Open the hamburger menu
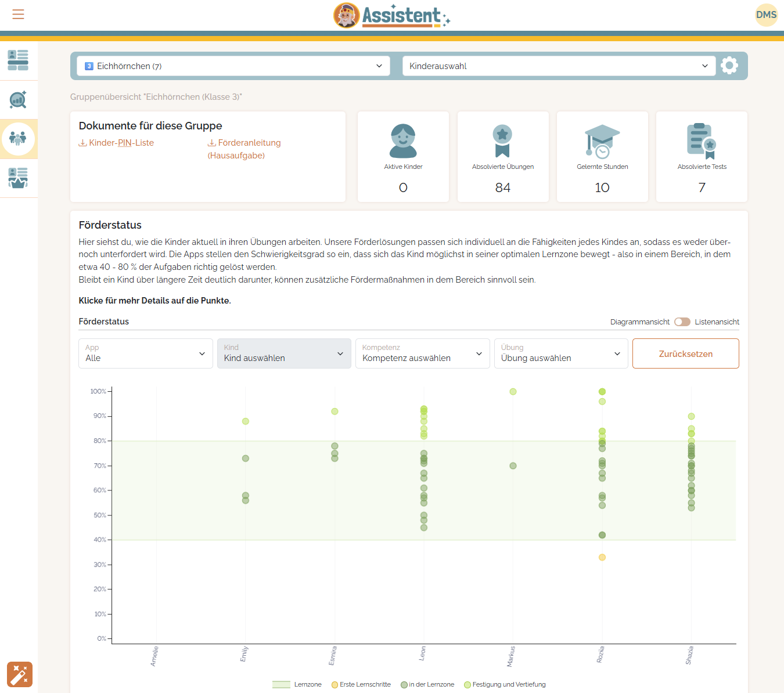The width and height of the screenshot is (784, 693). coord(18,15)
